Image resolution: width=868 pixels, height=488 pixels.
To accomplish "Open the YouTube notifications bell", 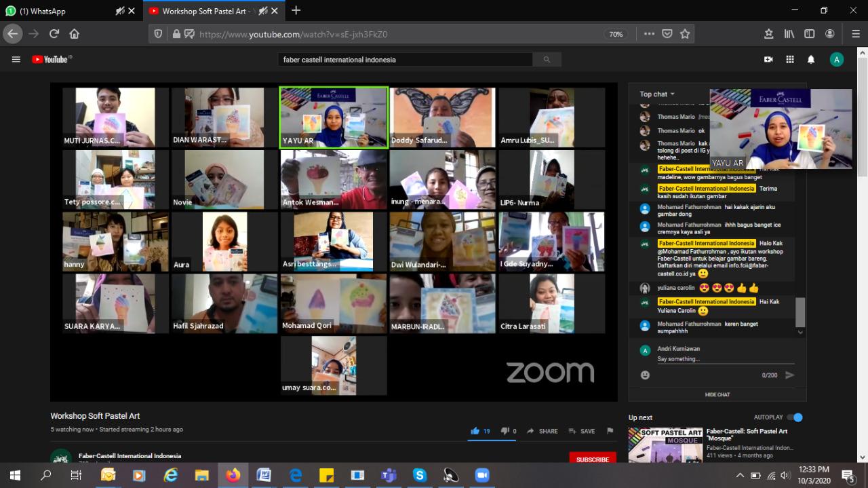I will (811, 60).
